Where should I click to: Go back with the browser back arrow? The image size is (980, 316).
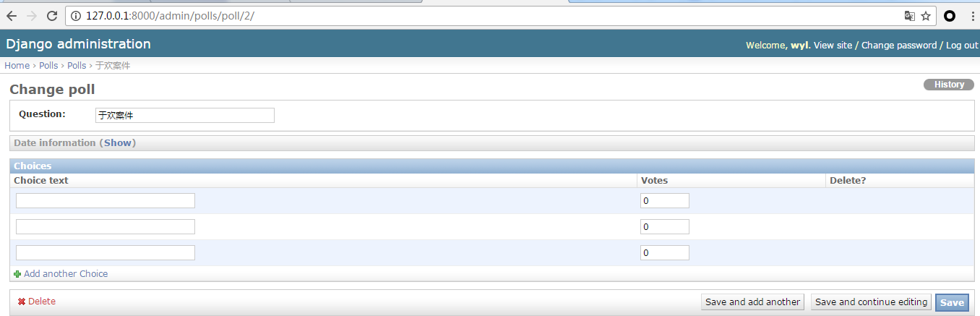click(12, 16)
